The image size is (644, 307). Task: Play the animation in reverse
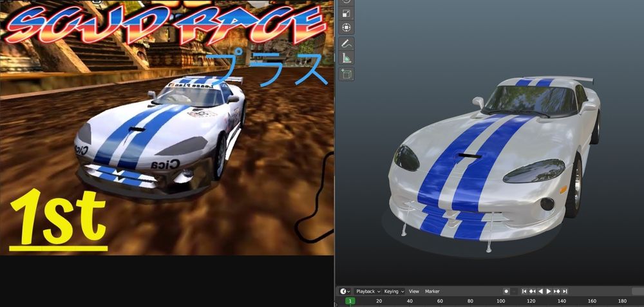[540, 292]
